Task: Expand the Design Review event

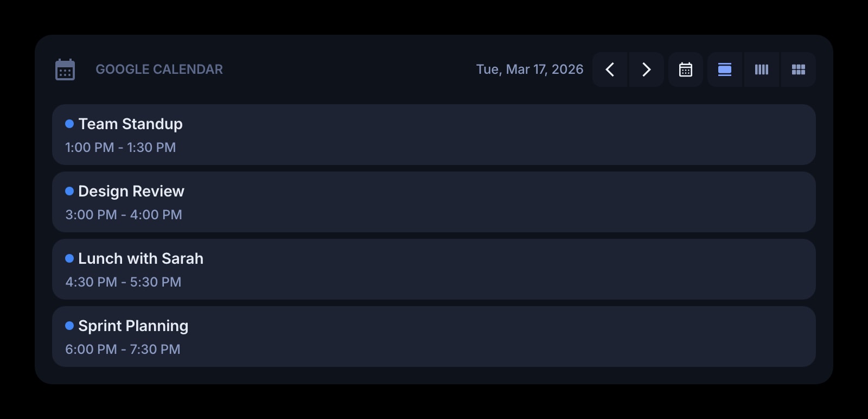Action: point(433,202)
